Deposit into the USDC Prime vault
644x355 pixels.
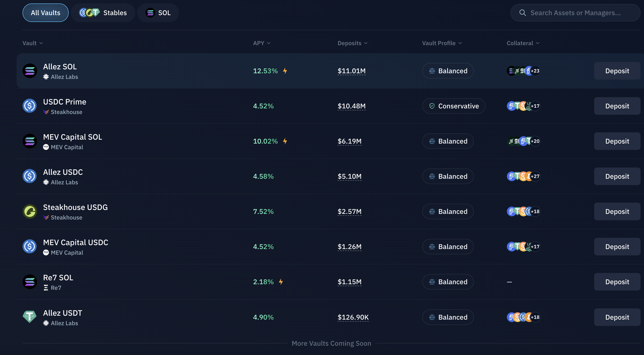pos(617,106)
